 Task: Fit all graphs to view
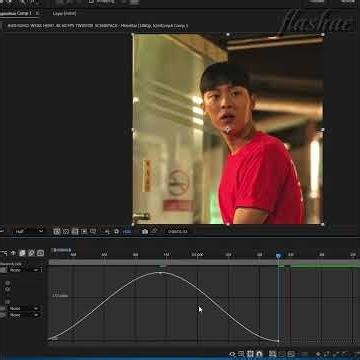[291, 354]
